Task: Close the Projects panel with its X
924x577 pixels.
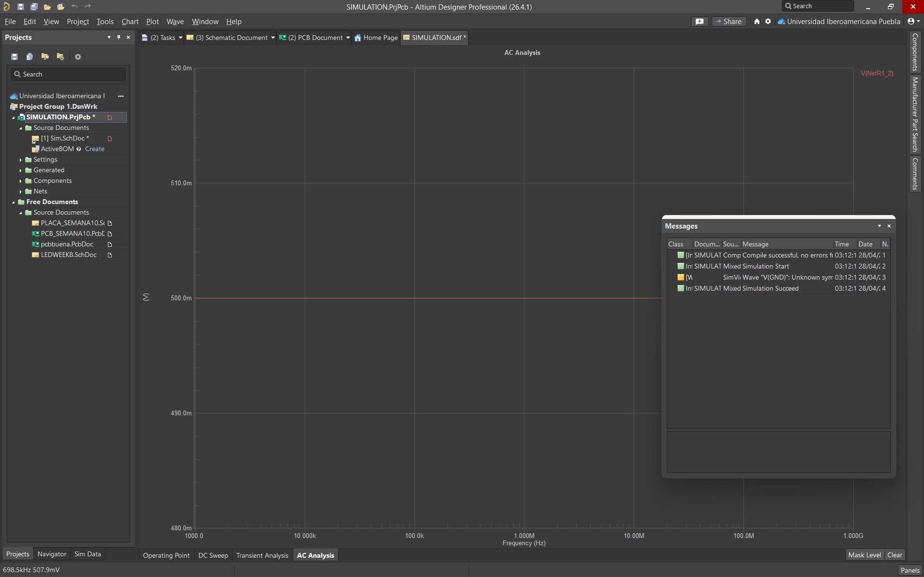Action: [128, 37]
